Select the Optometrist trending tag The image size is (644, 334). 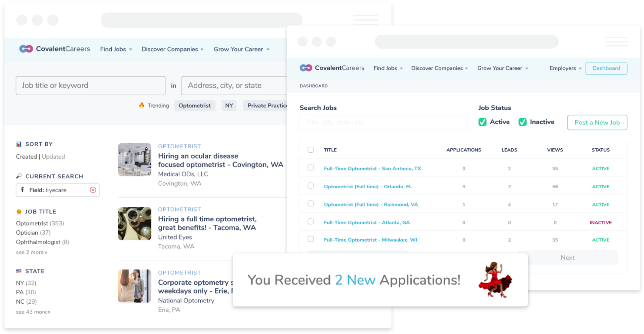[194, 106]
